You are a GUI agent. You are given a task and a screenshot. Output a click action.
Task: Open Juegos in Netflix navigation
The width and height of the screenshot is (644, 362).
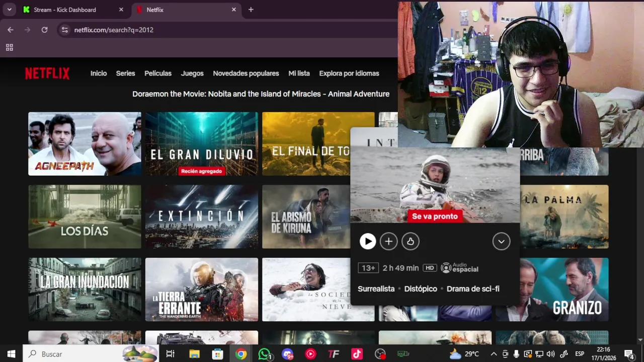pos(192,73)
